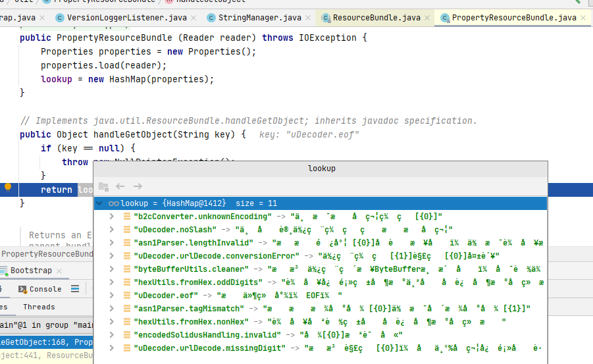
Task: Close the ResourceBundle.java tab
Action: [427, 18]
